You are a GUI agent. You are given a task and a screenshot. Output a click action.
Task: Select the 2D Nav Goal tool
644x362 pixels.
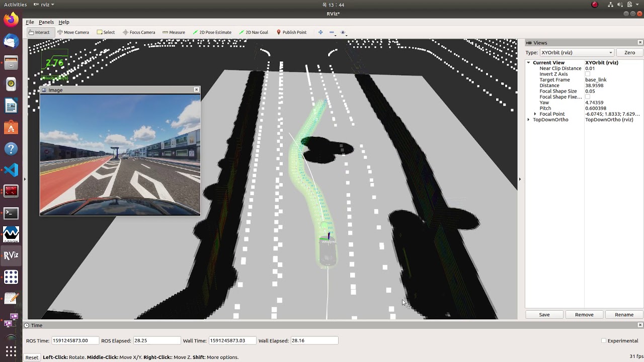pos(254,32)
